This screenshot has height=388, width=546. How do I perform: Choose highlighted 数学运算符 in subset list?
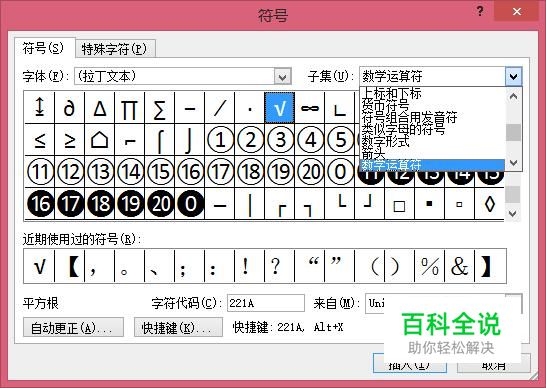(x=432, y=165)
